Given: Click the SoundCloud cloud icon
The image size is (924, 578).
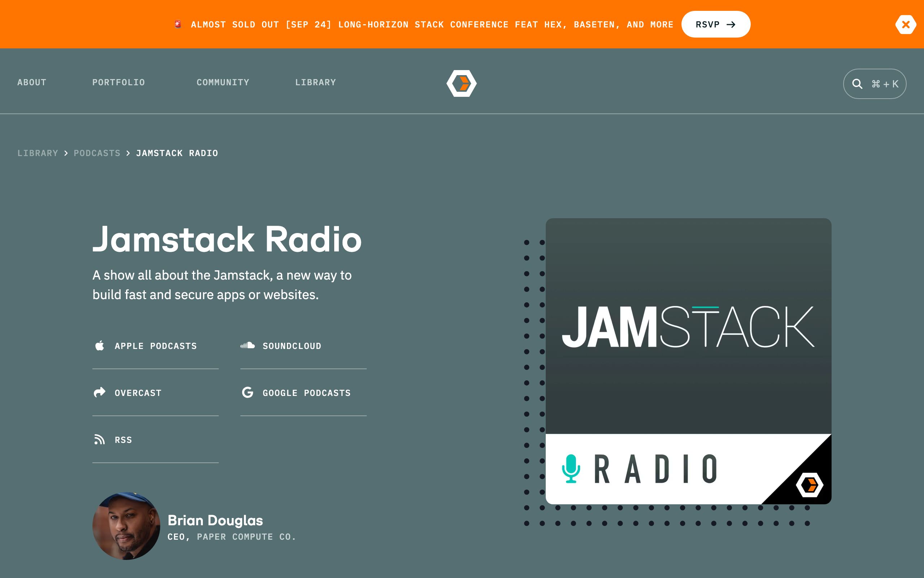Looking at the screenshot, I should [247, 346].
